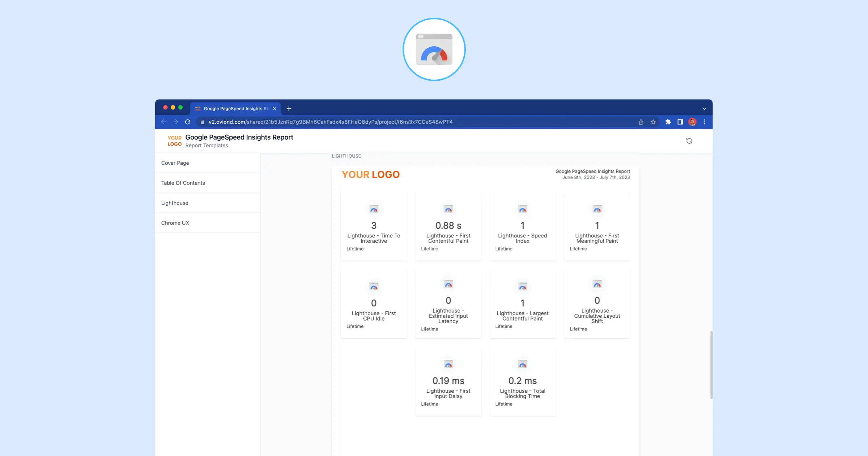Image resolution: width=868 pixels, height=456 pixels.
Task: Click the Lighthouse - First CPU Idle label
Action: [374, 316]
